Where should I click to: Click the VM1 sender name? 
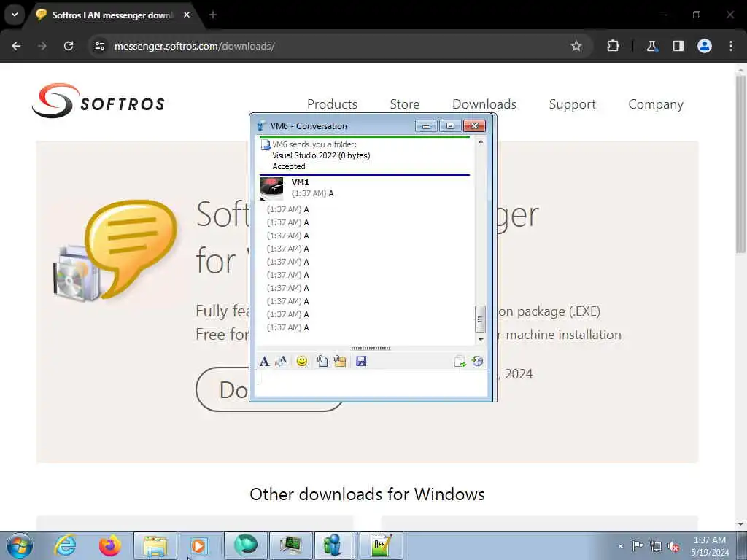pos(300,182)
